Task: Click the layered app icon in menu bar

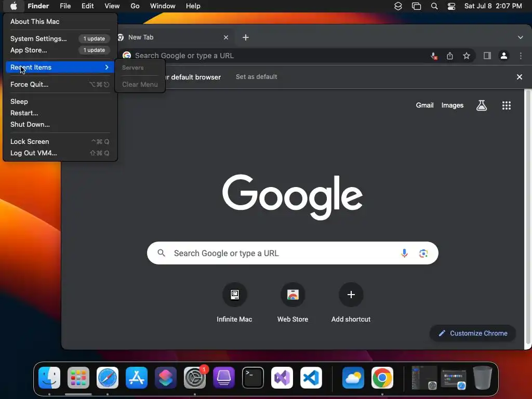Action: click(398, 6)
